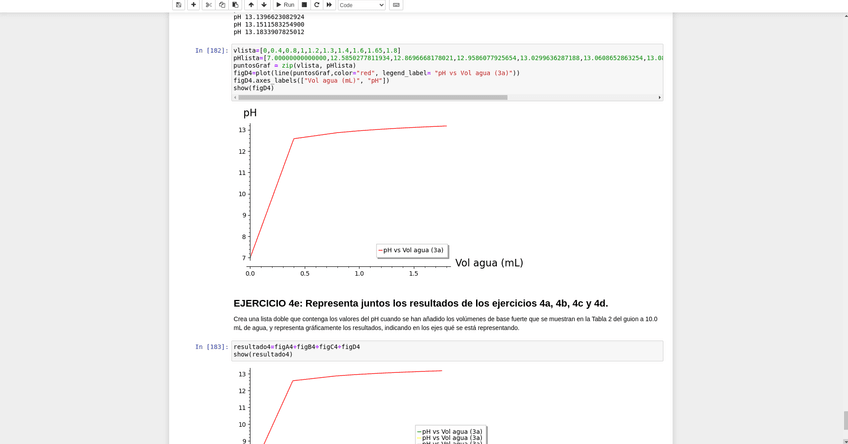Restart kernel and run all cells

pos(329,5)
